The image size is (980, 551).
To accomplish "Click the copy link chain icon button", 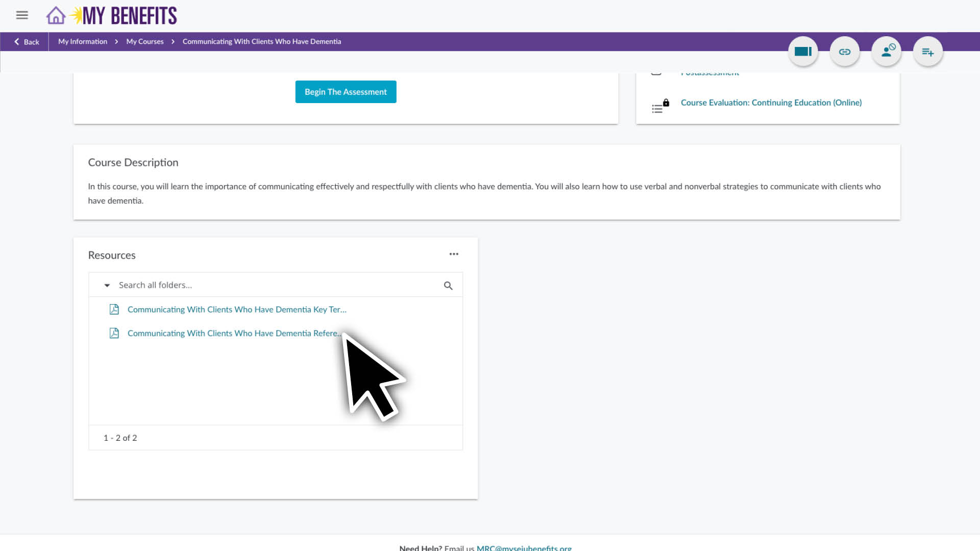I will coord(845,52).
